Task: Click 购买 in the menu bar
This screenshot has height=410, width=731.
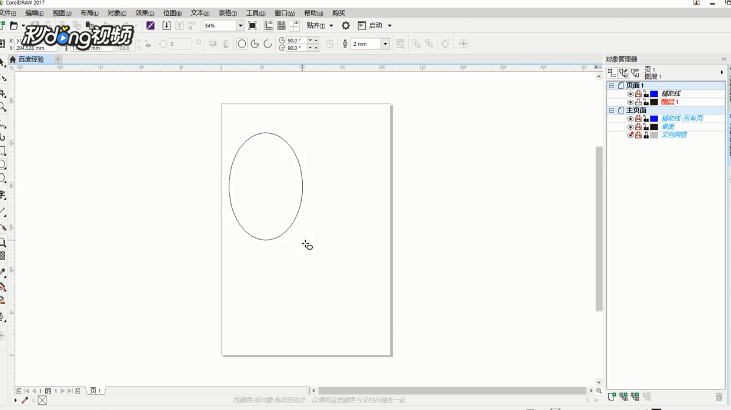Action: (338, 13)
